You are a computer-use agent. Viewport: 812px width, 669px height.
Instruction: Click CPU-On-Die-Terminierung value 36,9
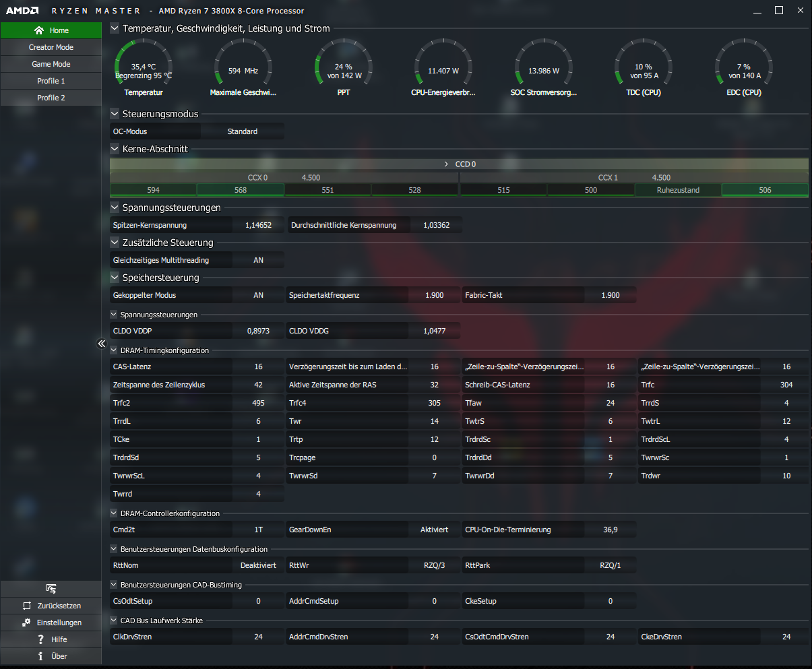610,530
